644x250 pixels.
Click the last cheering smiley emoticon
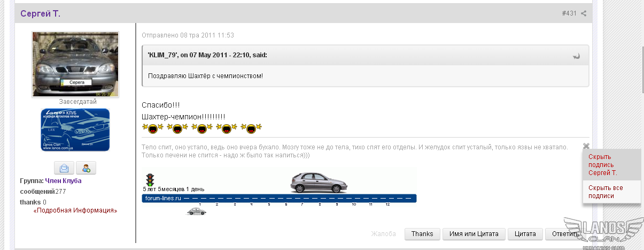[250, 128]
